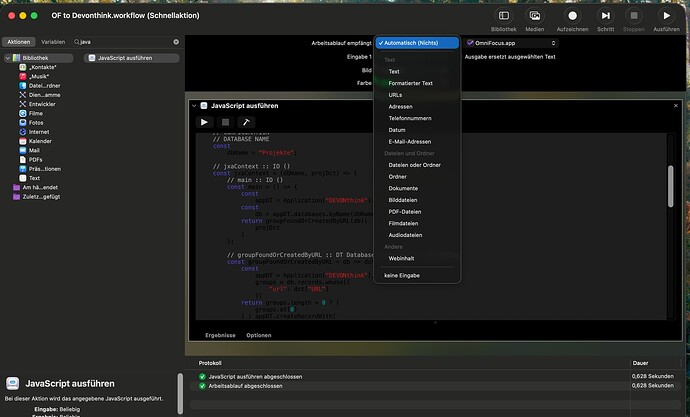The image size is (690, 417).
Task: Click the hammer compile icon
Action: pyautogui.click(x=248, y=122)
